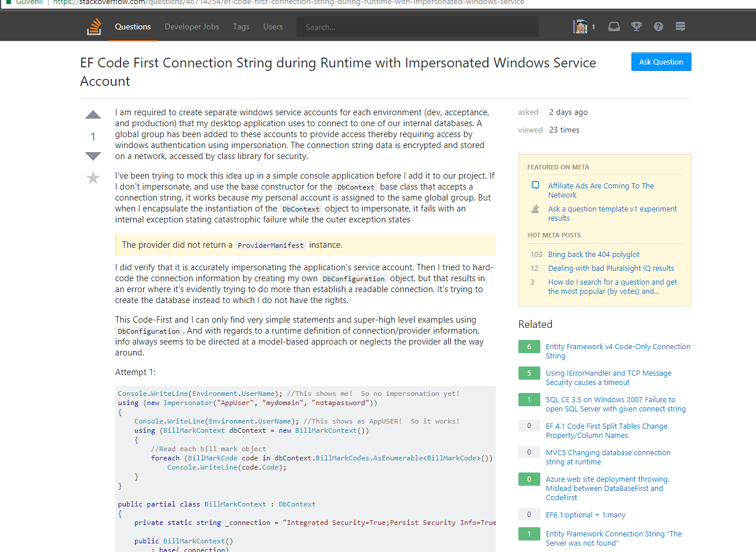Click the hot post score 103
Image resolution: width=756 pixels, height=552 pixels.
click(536, 254)
